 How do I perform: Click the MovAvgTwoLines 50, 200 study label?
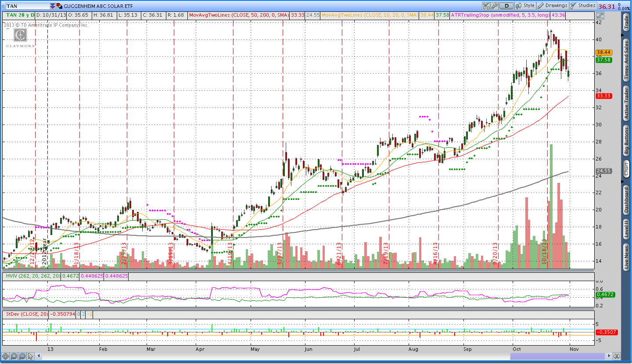point(239,15)
